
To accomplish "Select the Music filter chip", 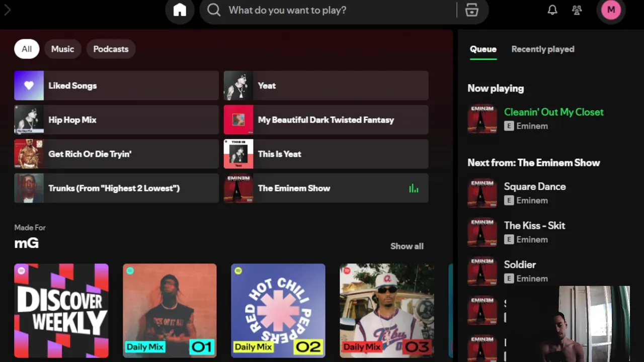I will pyautogui.click(x=62, y=49).
